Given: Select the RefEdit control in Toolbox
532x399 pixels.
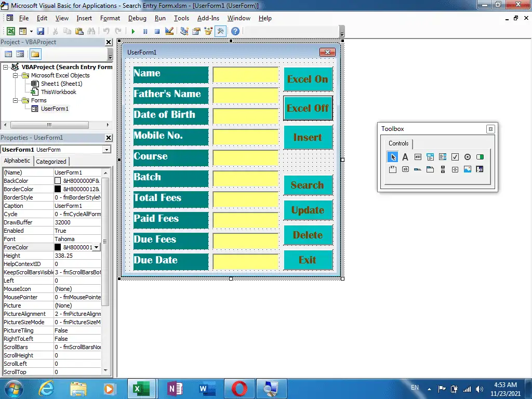Looking at the screenshot, I should click(480, 169).
